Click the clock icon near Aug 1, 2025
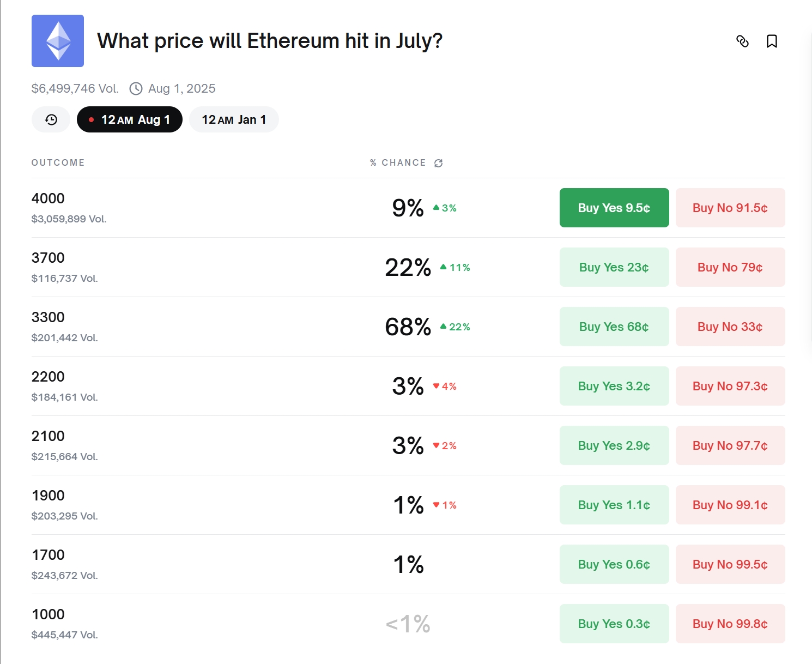 pyautogui.click(x=136, y=88)
